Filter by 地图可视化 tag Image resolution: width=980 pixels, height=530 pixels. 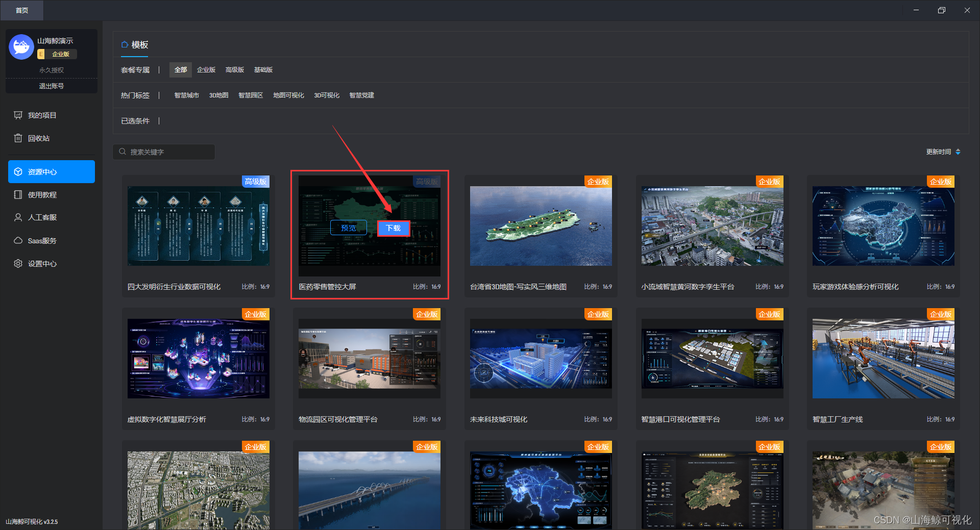click(288, 95)
